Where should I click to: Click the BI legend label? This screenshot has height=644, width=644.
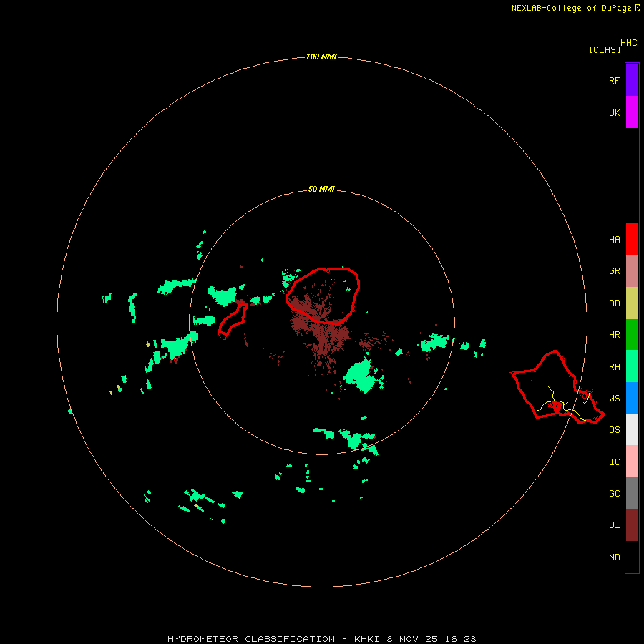coord(614,525)
